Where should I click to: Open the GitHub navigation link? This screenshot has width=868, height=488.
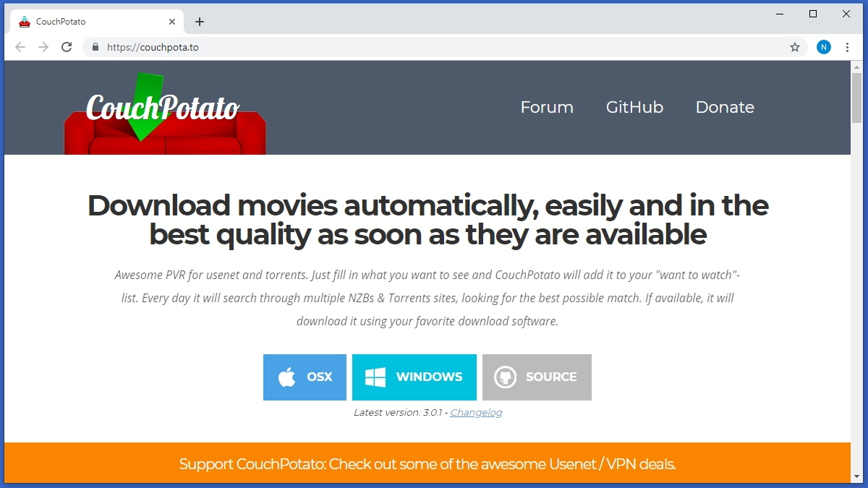tap(634, 107)
